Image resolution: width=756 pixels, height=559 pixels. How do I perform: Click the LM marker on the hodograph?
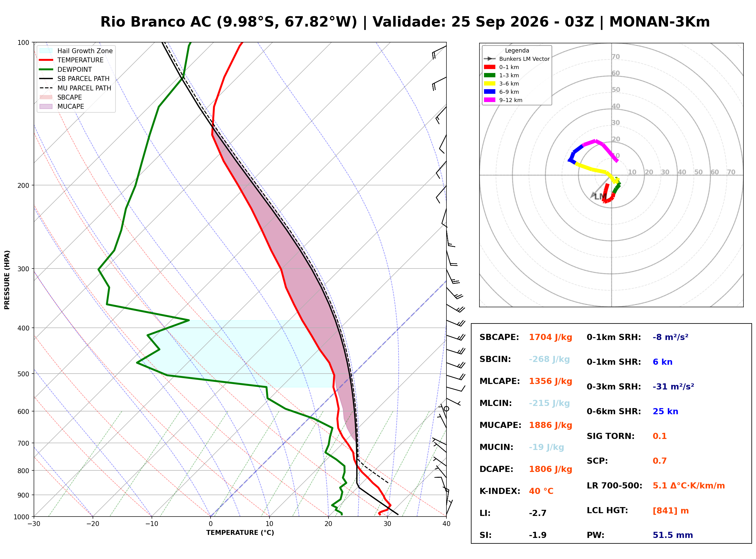[x=600, y=197]
